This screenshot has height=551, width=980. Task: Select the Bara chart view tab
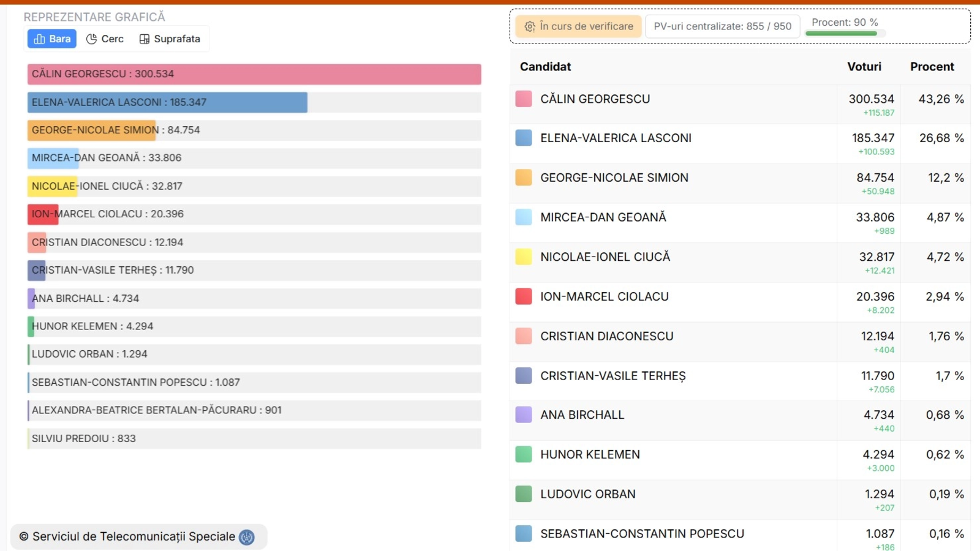tap(52, 39)
